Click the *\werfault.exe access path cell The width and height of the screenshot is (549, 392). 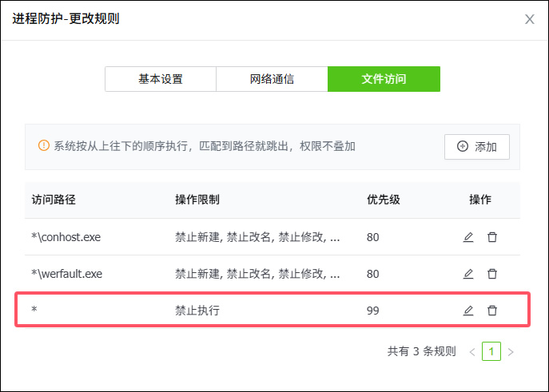coord(67,274)
